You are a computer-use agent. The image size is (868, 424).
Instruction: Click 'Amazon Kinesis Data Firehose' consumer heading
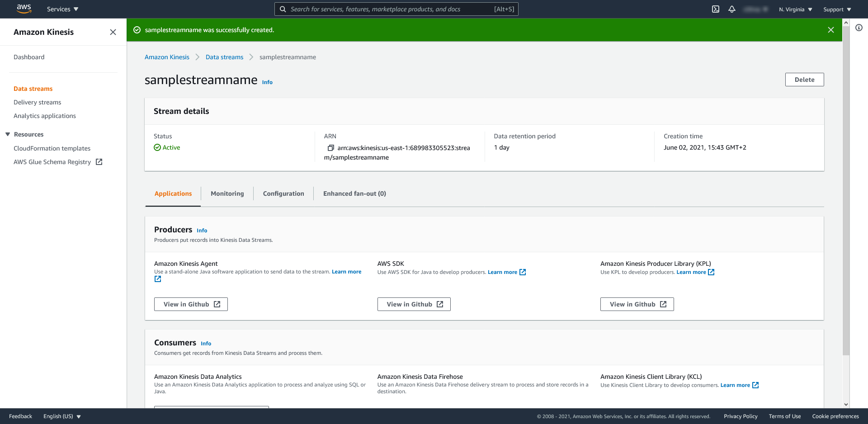(x=420, y=377)
